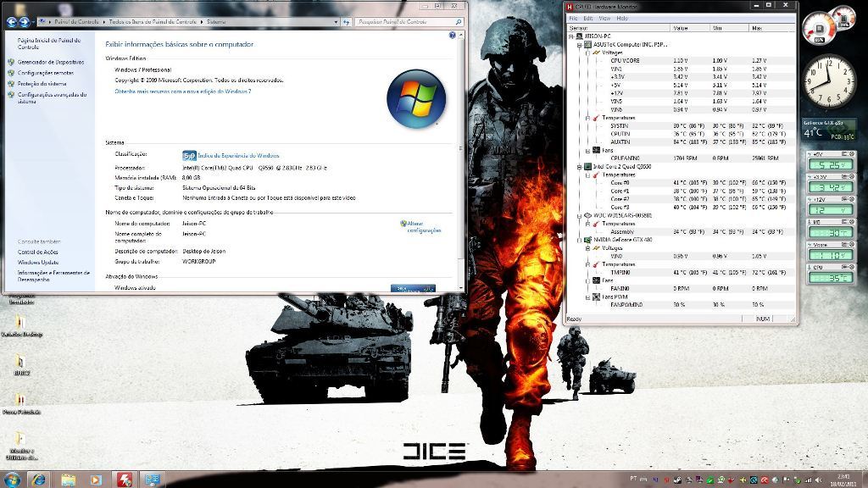This screenshot has width=868, height=488.
Task: Open Configurações avançadas do sistema link
Action: pos(52,98)
